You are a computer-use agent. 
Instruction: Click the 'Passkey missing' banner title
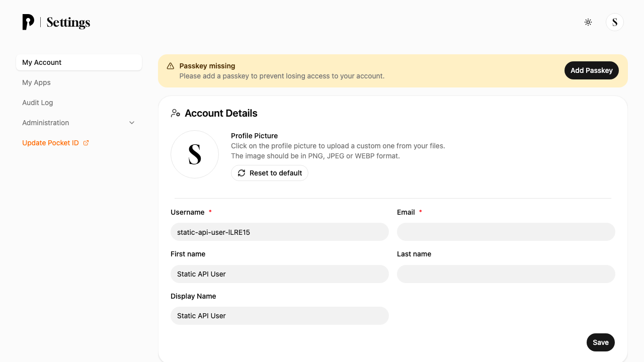tap(207, 66)
